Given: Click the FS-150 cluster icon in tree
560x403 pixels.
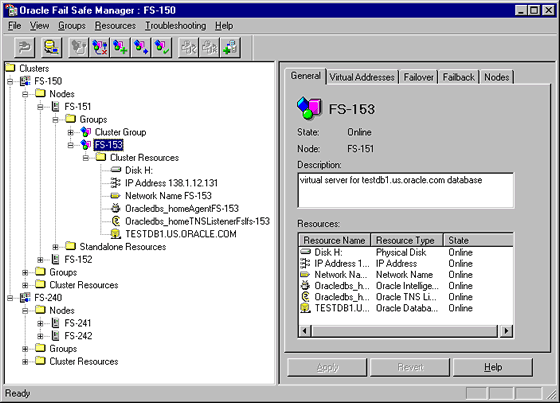Looking at the screenshot, I should [x=25, y=81].
